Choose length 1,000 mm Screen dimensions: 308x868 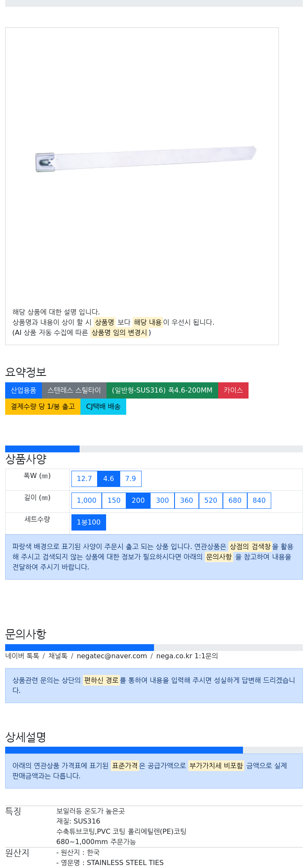(86, 501)
